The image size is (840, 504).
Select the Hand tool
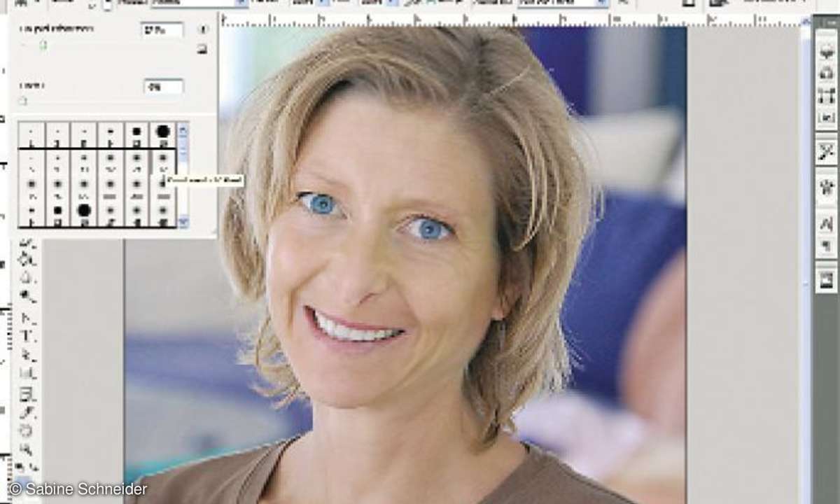(28, 430)
